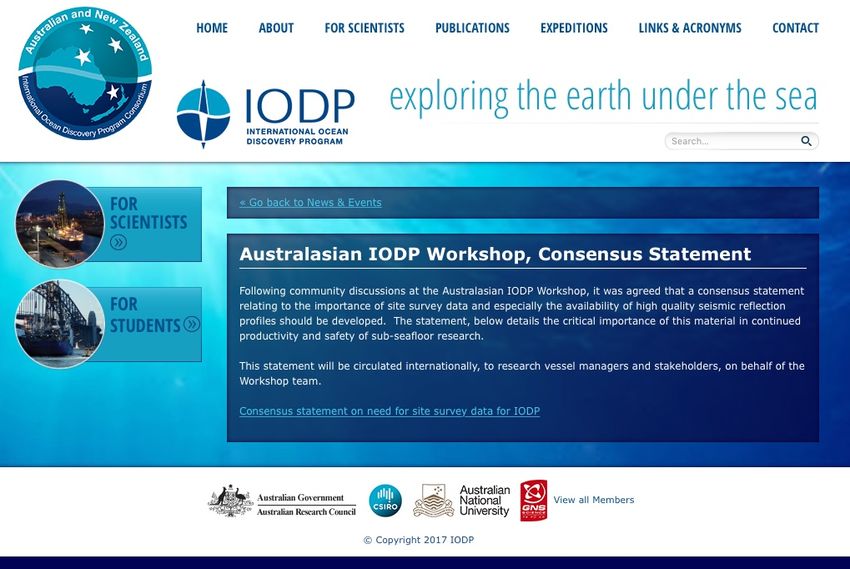
Task: Open the CONTACT menu item
Action: point(795,28)
